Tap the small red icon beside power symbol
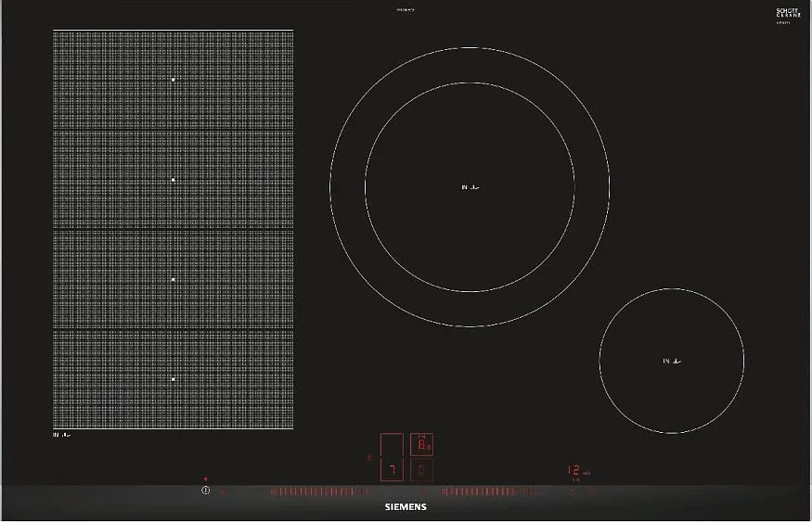The height and width of the screenshot is (522, 812). tap(224, 491)
